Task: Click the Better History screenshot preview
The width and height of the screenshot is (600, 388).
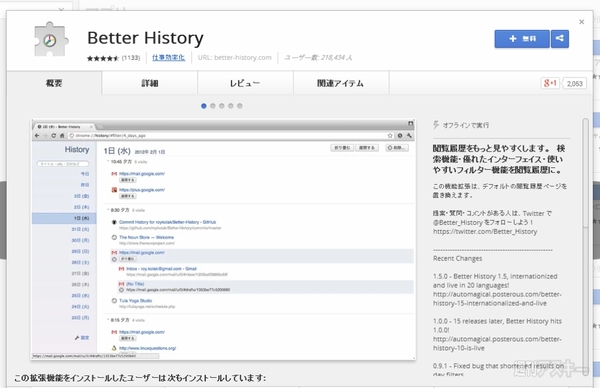Action: click(x=223, y=240)
